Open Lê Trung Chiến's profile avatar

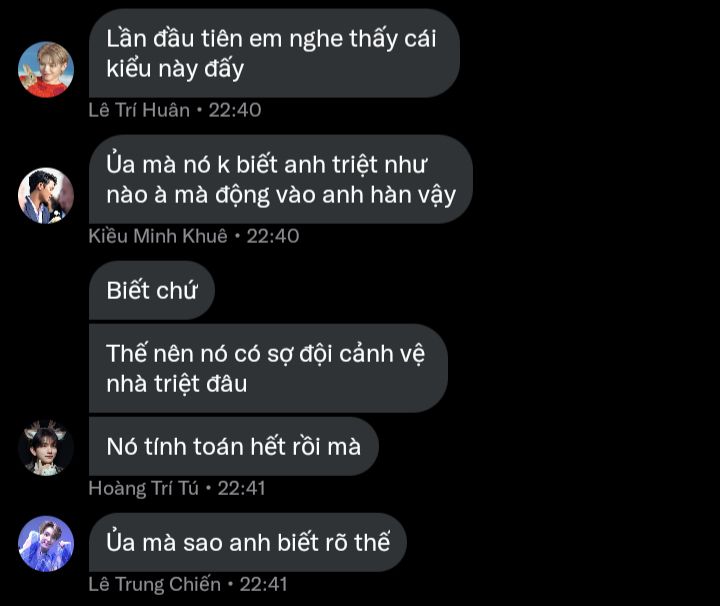click(x=46, y=544)
